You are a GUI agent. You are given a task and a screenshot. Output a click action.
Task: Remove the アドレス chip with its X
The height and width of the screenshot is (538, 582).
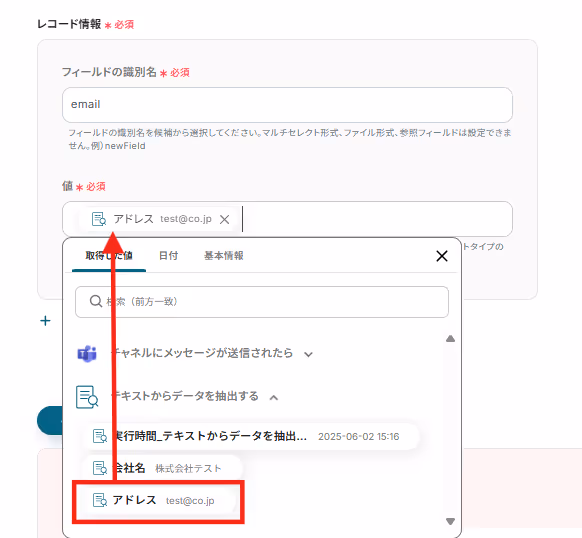click(x=224, y=219)
